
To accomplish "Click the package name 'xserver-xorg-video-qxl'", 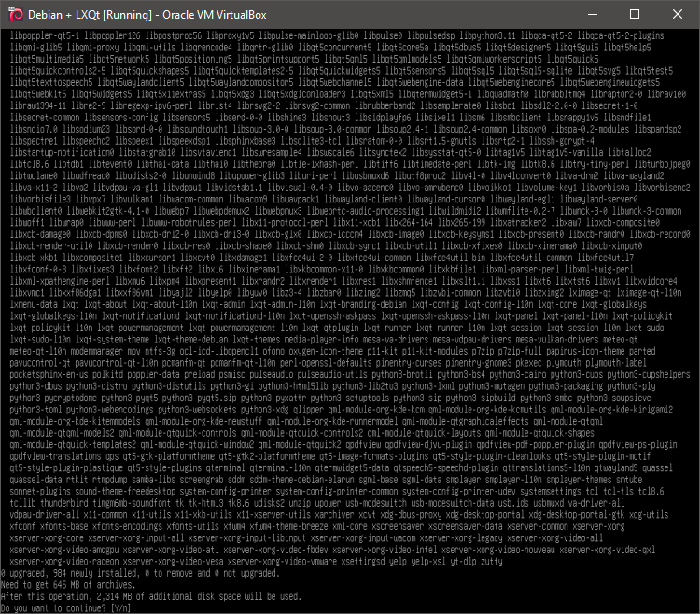I will (608, 550).
